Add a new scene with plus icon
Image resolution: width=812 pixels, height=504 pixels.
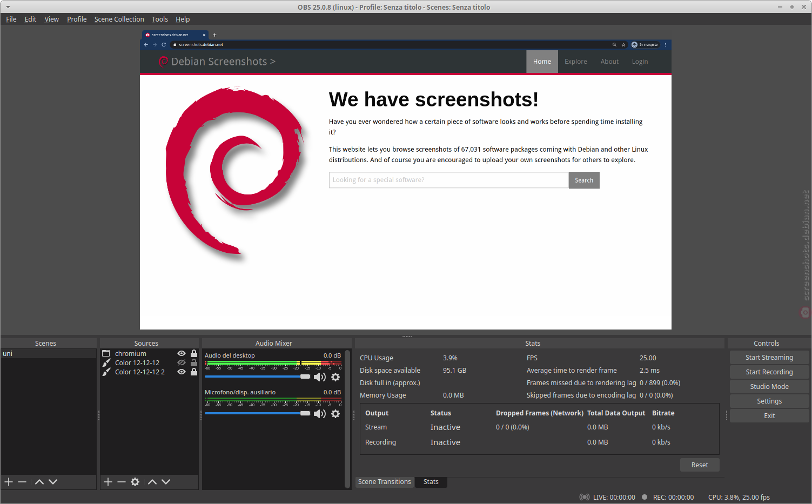[9, 482]
